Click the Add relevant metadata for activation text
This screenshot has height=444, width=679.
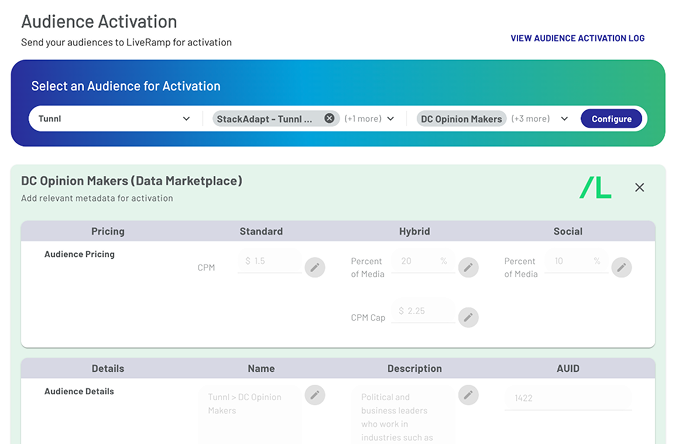click(x=97, y=198)
